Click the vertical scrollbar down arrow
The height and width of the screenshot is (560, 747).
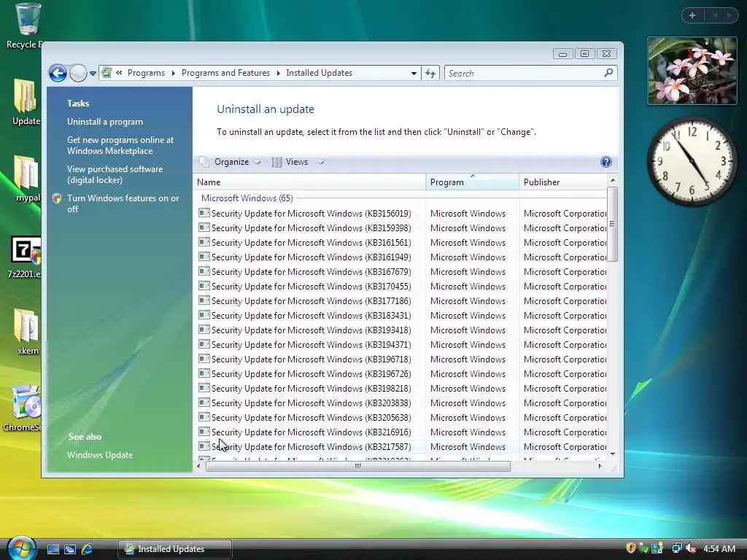coord(613,454)
